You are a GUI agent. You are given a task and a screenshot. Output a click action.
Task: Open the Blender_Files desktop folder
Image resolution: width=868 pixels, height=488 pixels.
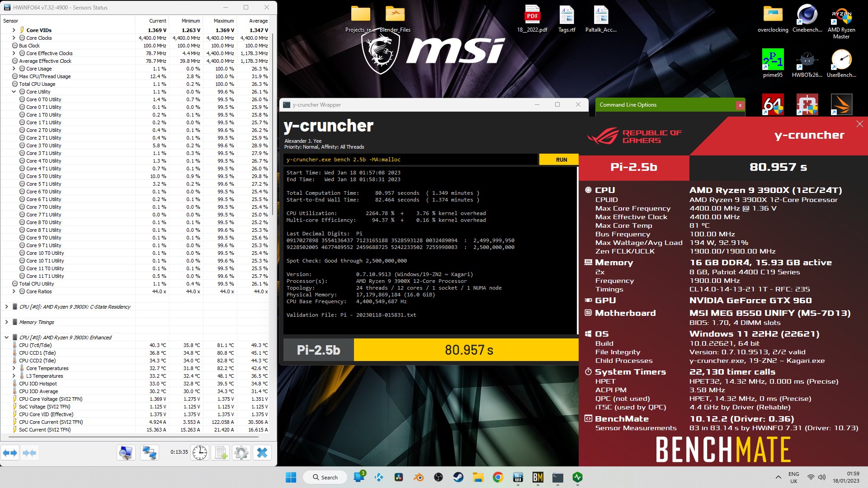(395, 19)
